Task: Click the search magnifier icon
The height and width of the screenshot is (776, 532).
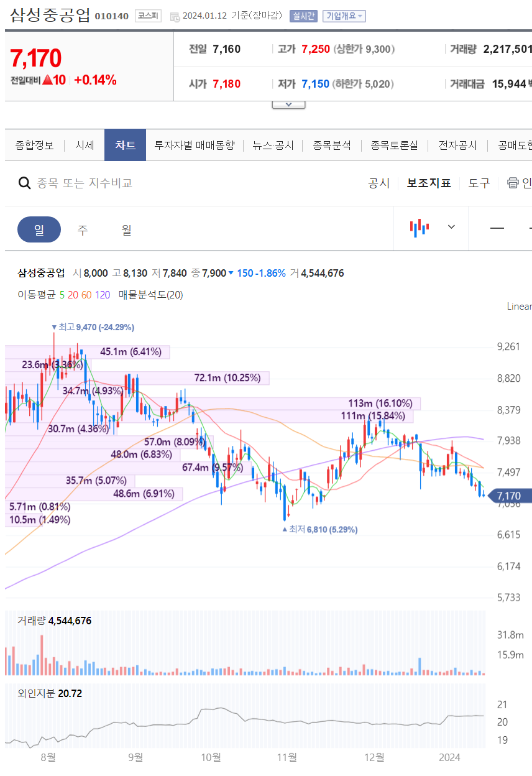Action: [25, 183]
